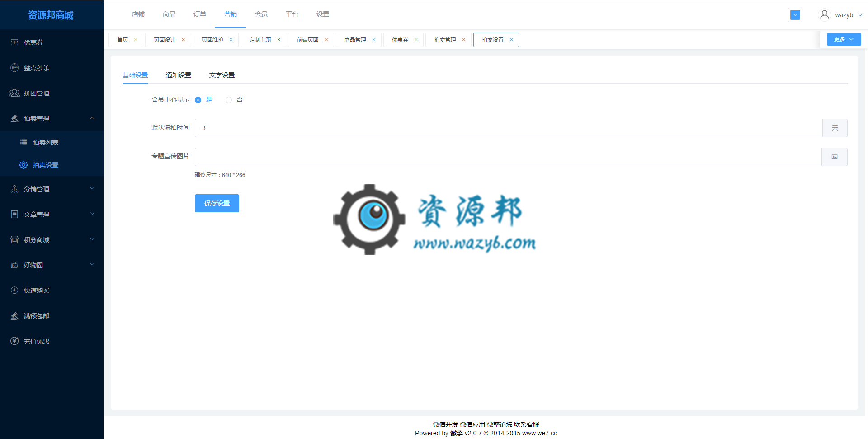Open the 平台 top menu
Image resolution: width=868 pixels, height=439 pixels.
click(x=292, y=14)
